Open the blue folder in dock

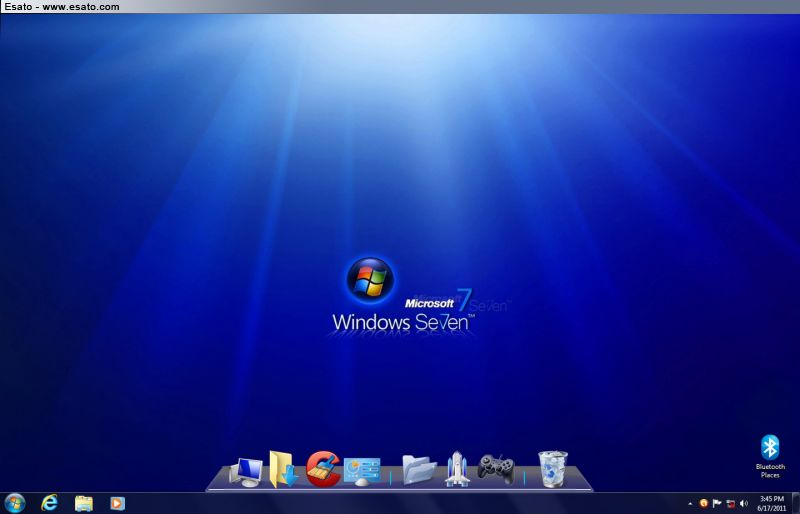tap(419, 470)
